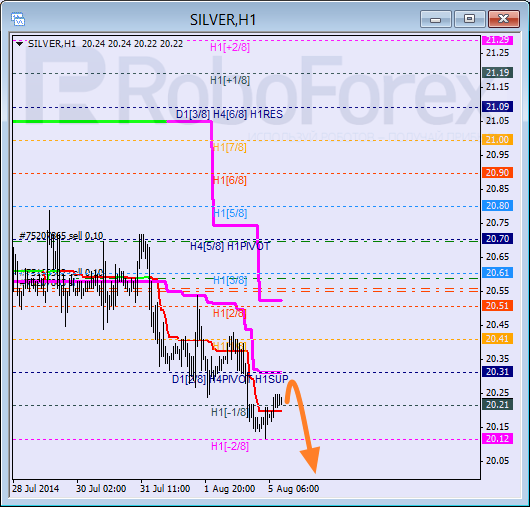The height and width of the screenshot is (507, 530).
Task: Close the SILVER,H1 chart window
Action: [x=504, y=19]
